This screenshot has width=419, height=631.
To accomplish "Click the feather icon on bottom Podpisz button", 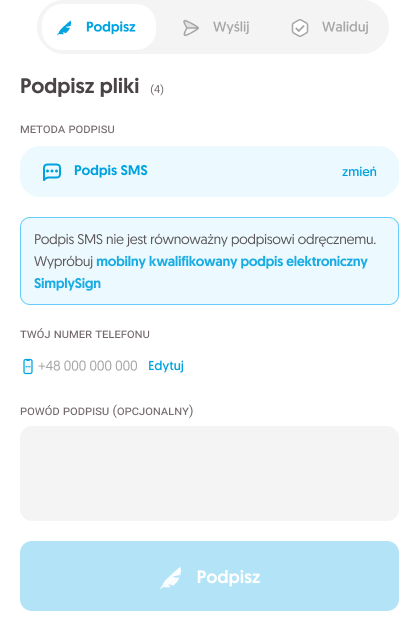I will pos(171,577).
